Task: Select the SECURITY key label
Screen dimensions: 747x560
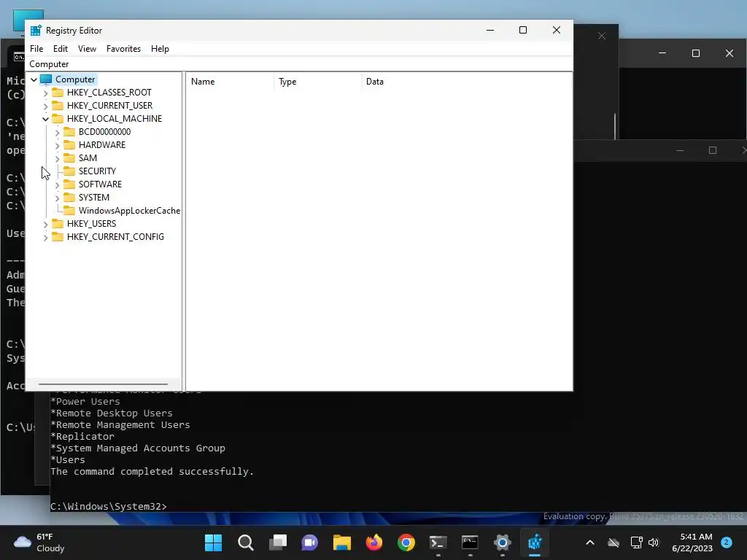Action: (97, 171)
